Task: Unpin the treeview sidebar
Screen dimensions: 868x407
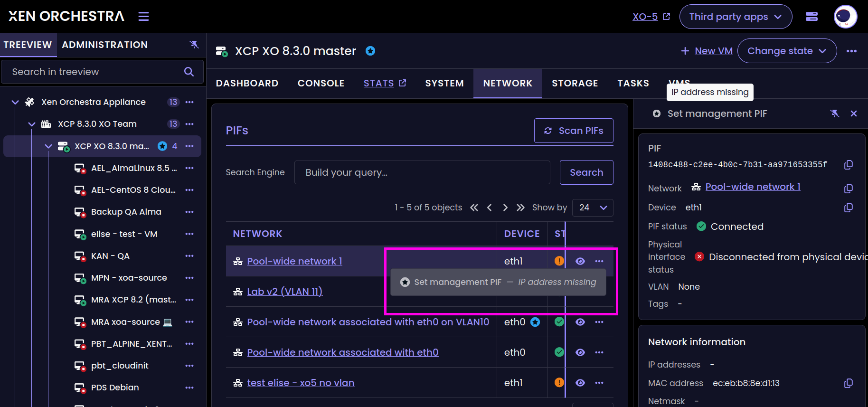Action: (x=194, y=45)
